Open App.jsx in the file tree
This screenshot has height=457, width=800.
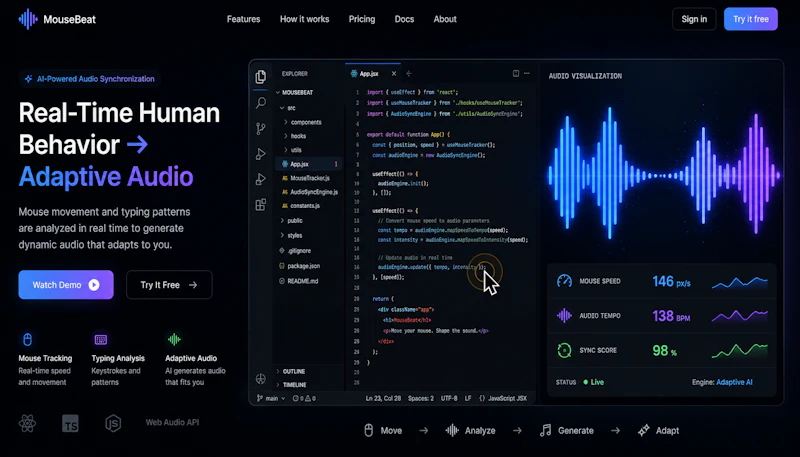(308, 164)
